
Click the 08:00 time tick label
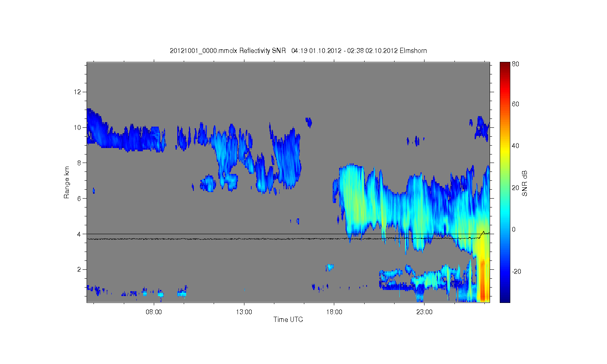pyautogui.click(x=154, y=312)
